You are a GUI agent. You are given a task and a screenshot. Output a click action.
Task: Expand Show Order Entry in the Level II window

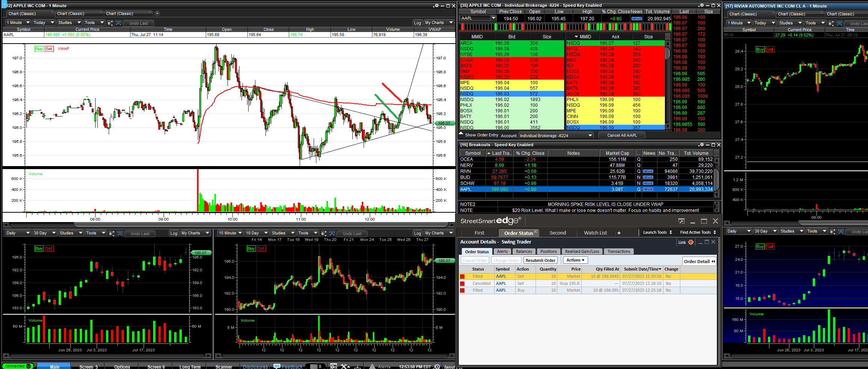click(479, 135)
